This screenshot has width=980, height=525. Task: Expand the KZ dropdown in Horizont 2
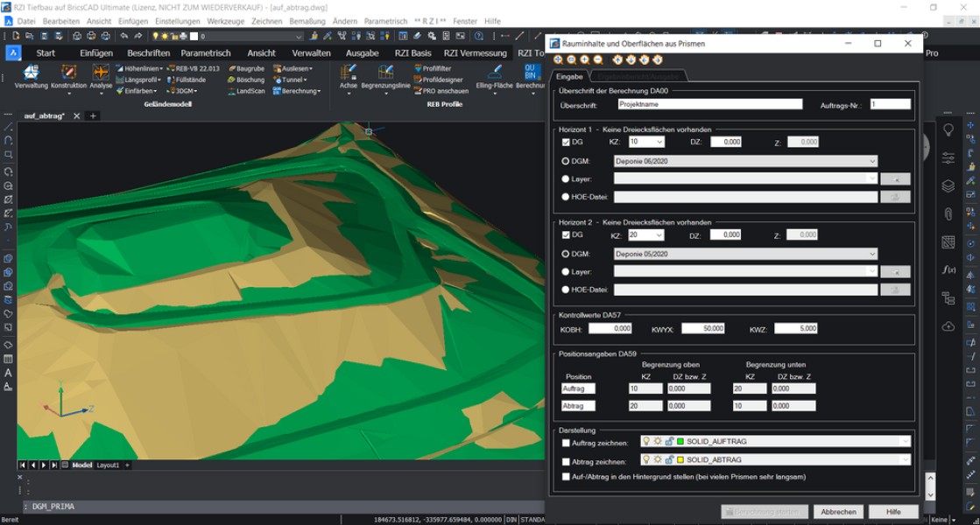[x=659, y=234]
